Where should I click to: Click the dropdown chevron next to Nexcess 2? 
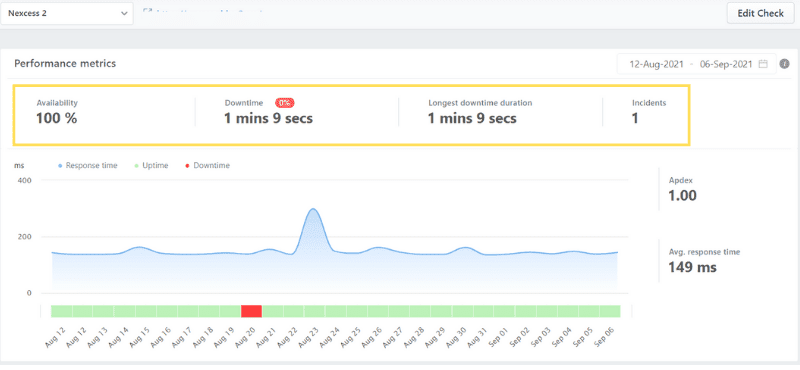click(x=124, y=14)
